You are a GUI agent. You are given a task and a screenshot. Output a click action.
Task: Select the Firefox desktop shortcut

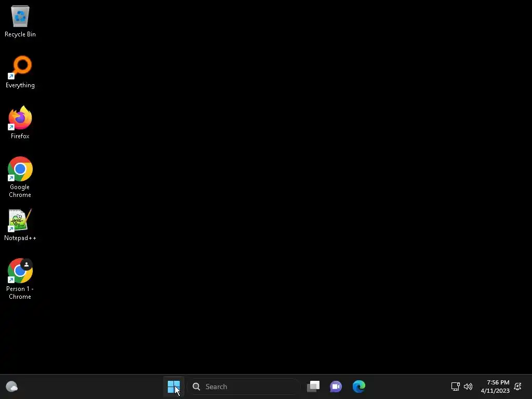point(20,123)
